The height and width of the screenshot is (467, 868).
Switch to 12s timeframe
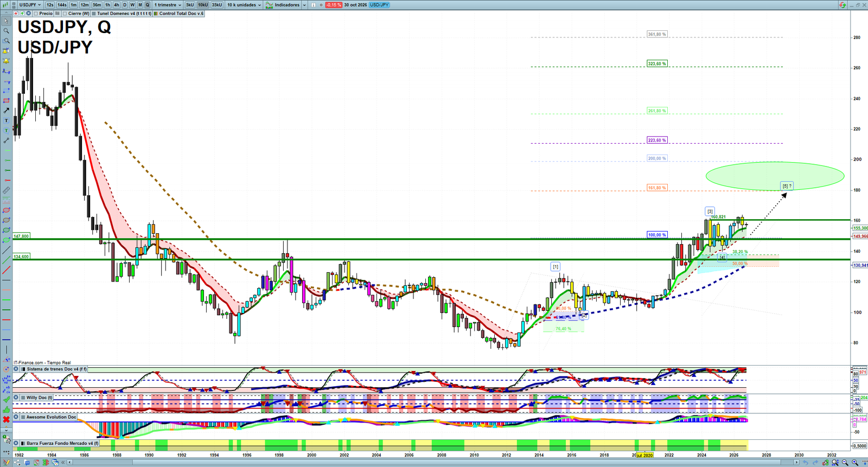point(50,5)
